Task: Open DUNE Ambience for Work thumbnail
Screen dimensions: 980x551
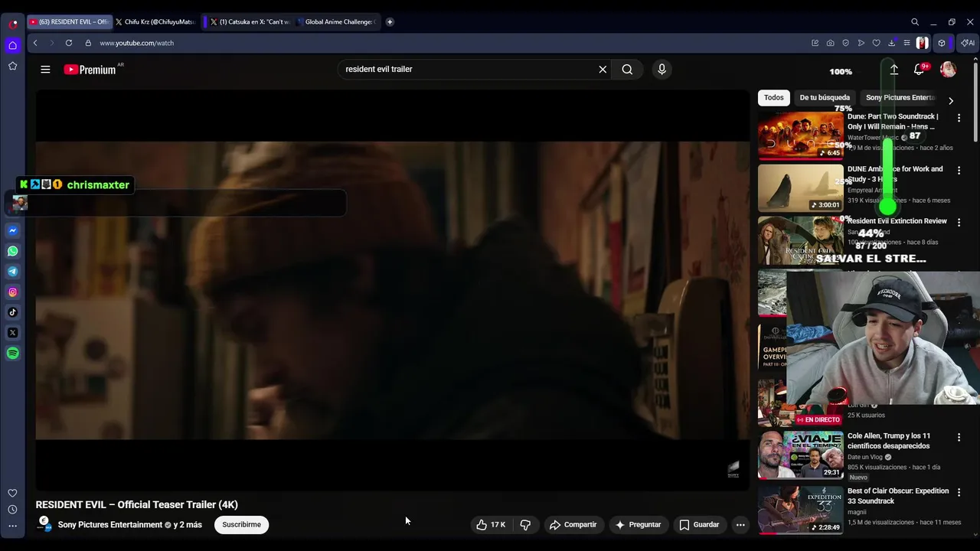Action: click(x=800, y=188)
